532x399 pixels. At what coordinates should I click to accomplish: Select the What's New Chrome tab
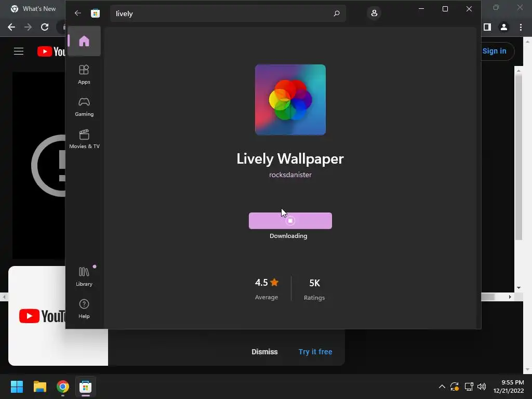click(x=33, y=9)
